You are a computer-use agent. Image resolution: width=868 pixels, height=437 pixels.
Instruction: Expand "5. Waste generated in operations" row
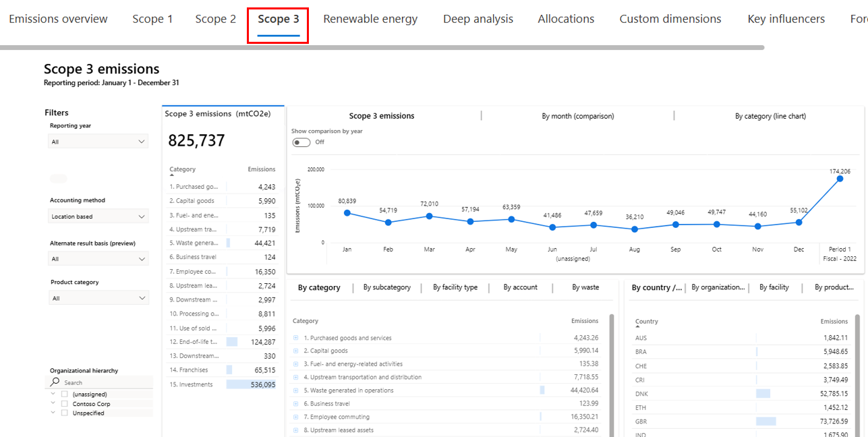click(x=295, y=390)
